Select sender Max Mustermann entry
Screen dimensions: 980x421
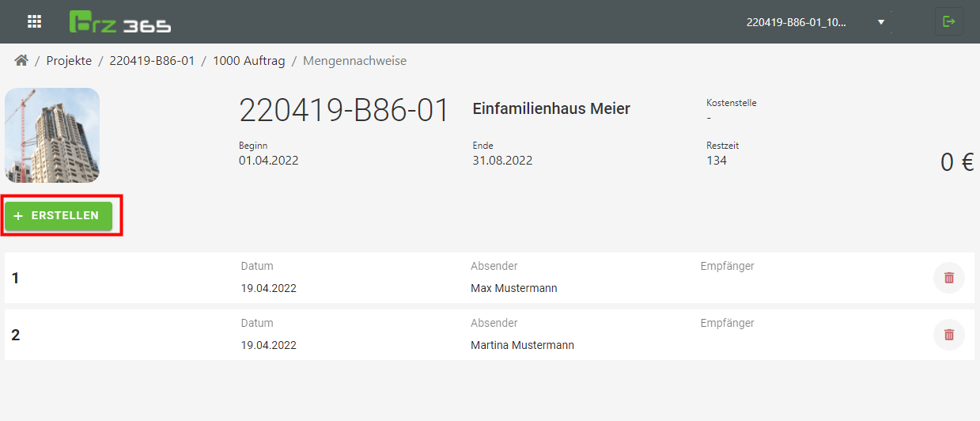point(513,288)
